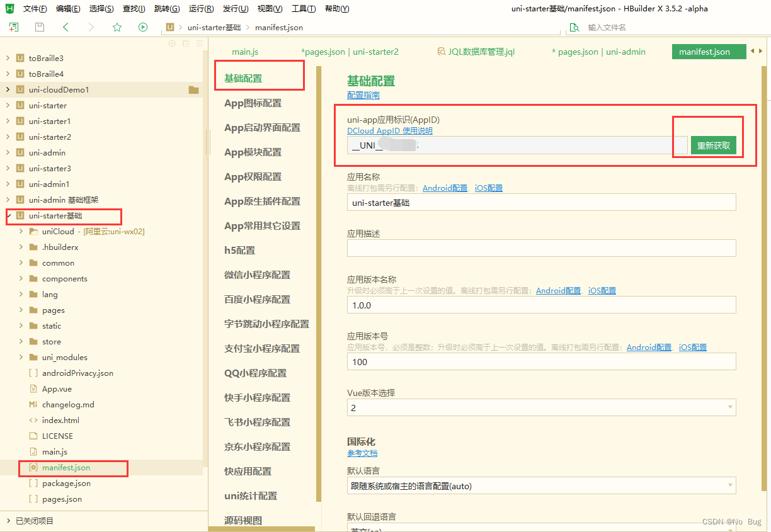Open Android配置 link under 应用名称

445,188
